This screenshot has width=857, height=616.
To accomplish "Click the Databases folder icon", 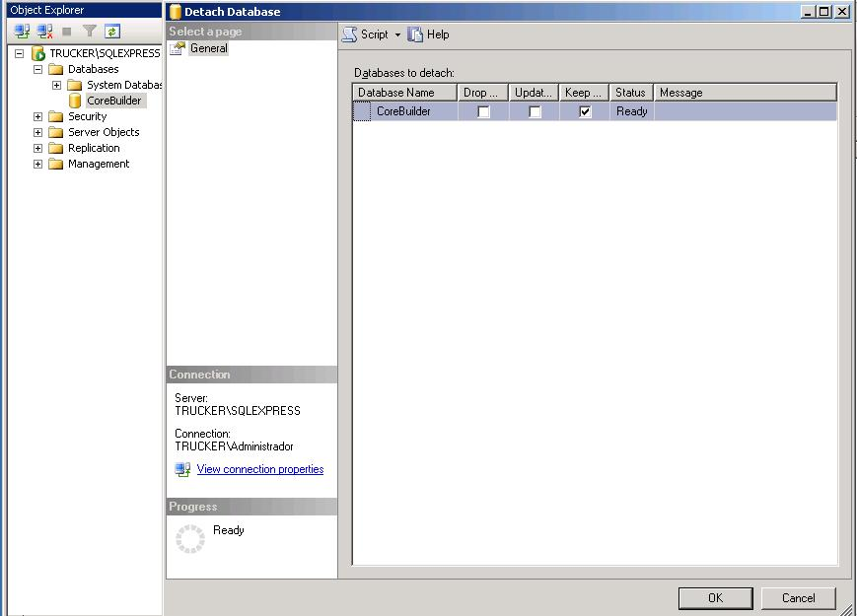I will tap(56, 69).
